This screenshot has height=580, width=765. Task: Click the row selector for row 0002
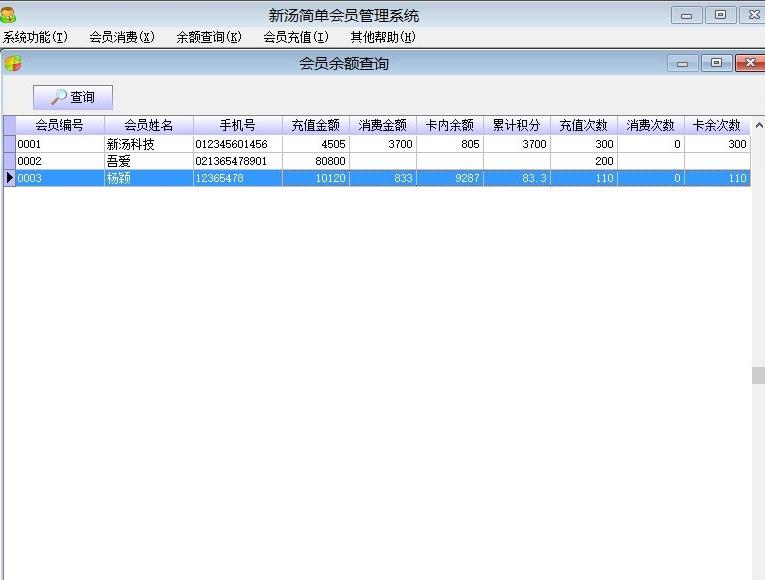click(x=9, y=161)
